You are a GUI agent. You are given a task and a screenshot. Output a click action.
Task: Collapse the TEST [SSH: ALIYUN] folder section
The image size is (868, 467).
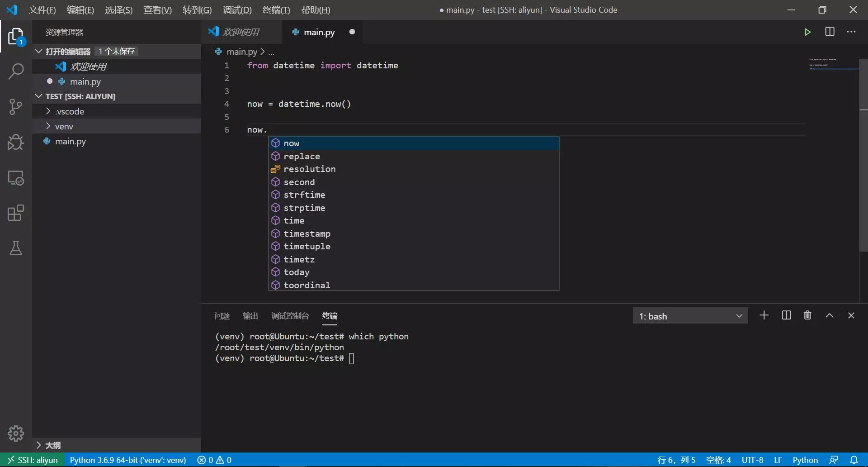pyautogui.click(x=117, y=96)
